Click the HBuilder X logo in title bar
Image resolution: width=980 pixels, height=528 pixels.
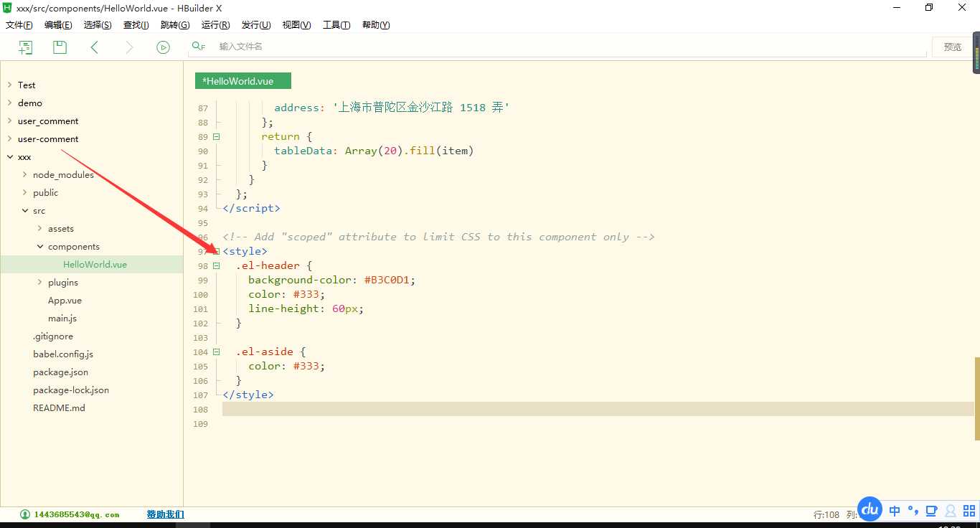point(7,7)
